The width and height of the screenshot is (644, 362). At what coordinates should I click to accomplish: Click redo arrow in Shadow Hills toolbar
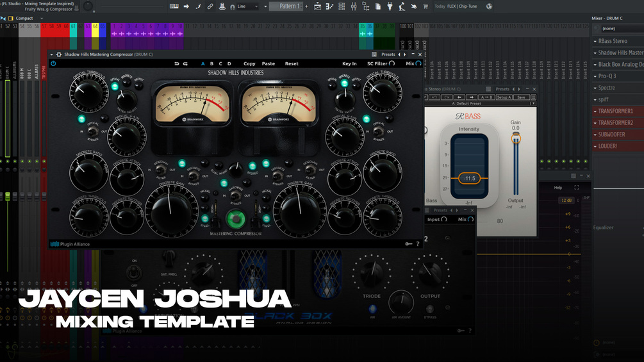tap(185, 63)
